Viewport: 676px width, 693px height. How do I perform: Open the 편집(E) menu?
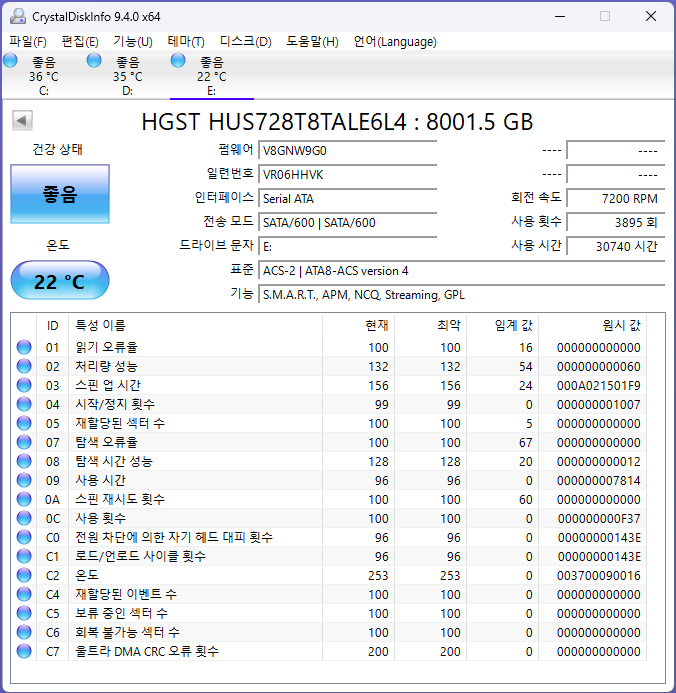tap(80, 42)
